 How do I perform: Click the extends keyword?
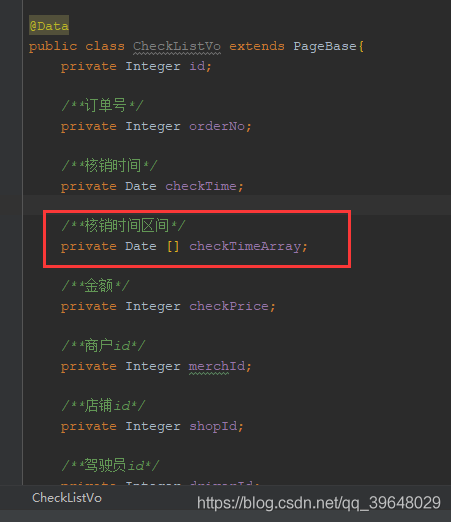pyautogui.click(x=257, y=46)
